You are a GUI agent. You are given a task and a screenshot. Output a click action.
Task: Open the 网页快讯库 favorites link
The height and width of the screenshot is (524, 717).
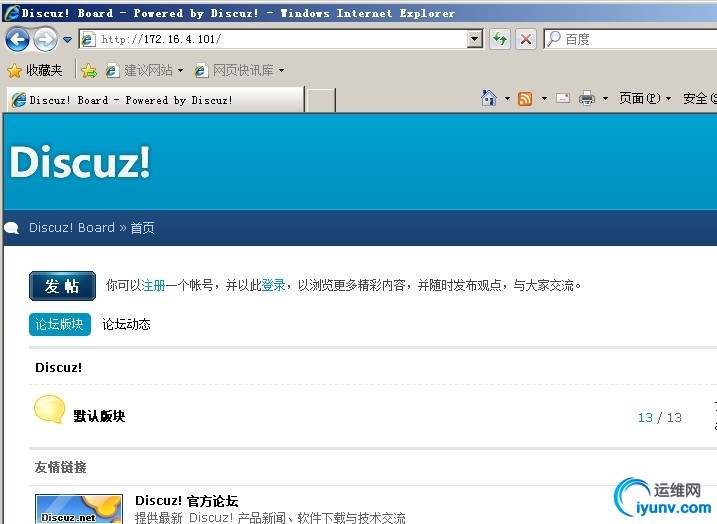coord(234,70)
